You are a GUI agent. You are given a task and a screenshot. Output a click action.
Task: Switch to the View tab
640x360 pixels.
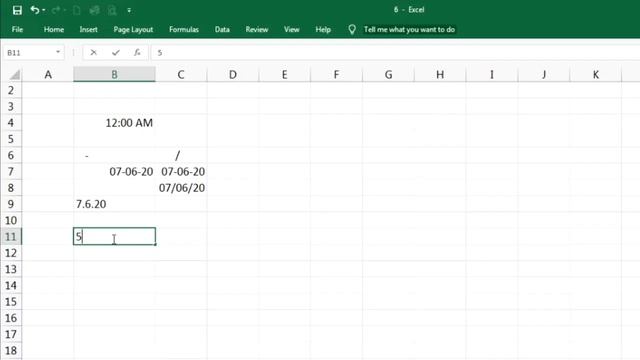click(x=291, y=29)
